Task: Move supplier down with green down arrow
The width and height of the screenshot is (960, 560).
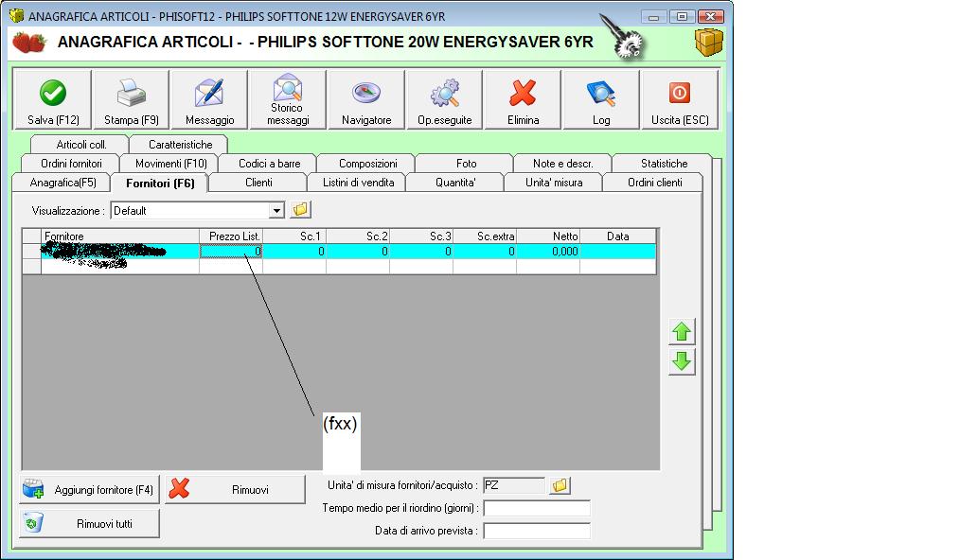Action: 682,361
